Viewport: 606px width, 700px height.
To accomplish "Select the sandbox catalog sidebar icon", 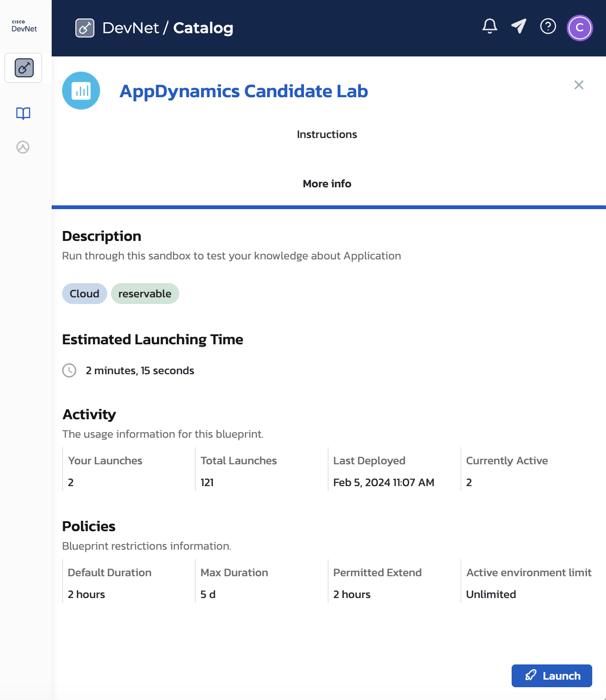I will point(24,68).
